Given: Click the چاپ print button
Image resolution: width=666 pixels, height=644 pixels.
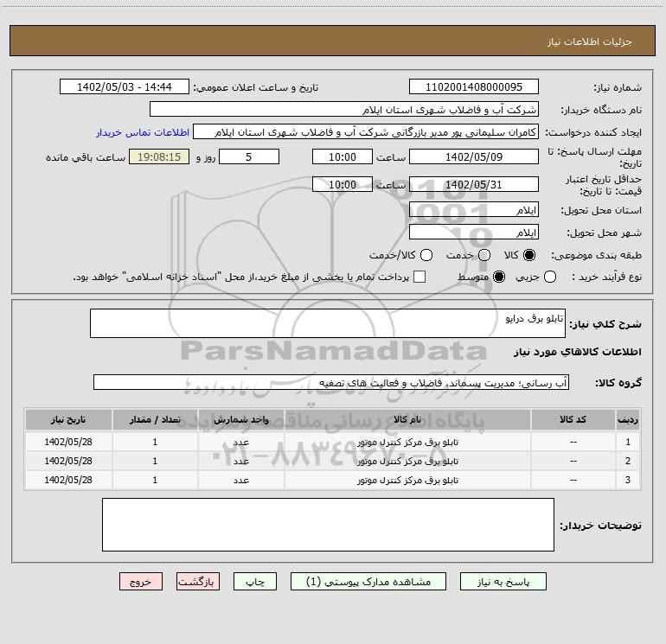Looking at the screenshot, I should 255,582.
